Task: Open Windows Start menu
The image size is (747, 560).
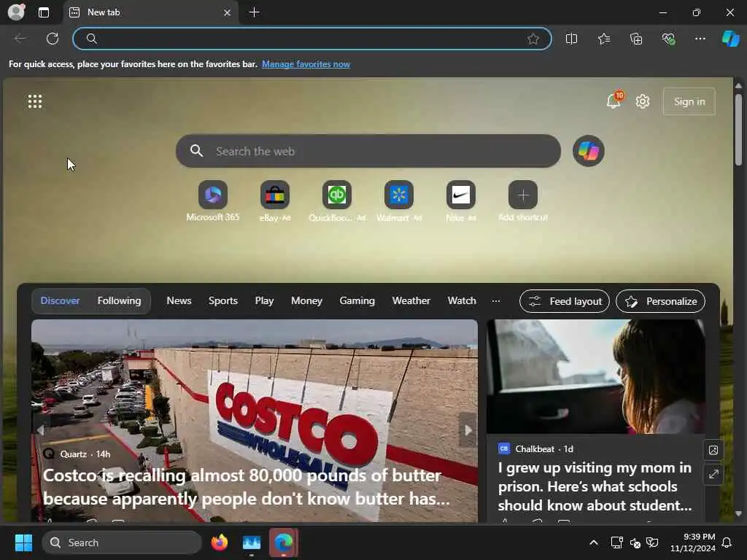Action: click(x=23, y=542)
